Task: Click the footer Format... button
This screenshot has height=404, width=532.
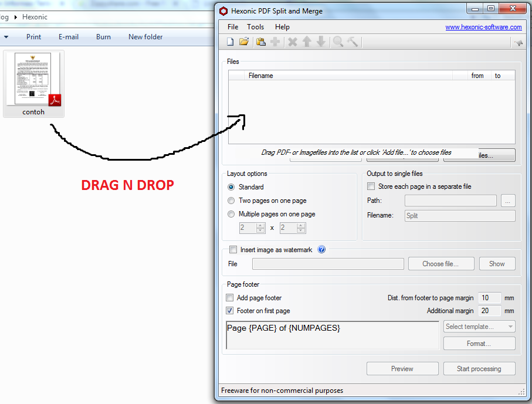Action: click(x=479, y=344)
